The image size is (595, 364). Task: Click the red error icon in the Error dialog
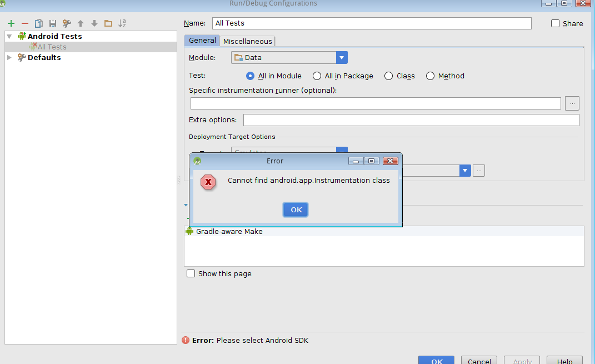(208, 182)
